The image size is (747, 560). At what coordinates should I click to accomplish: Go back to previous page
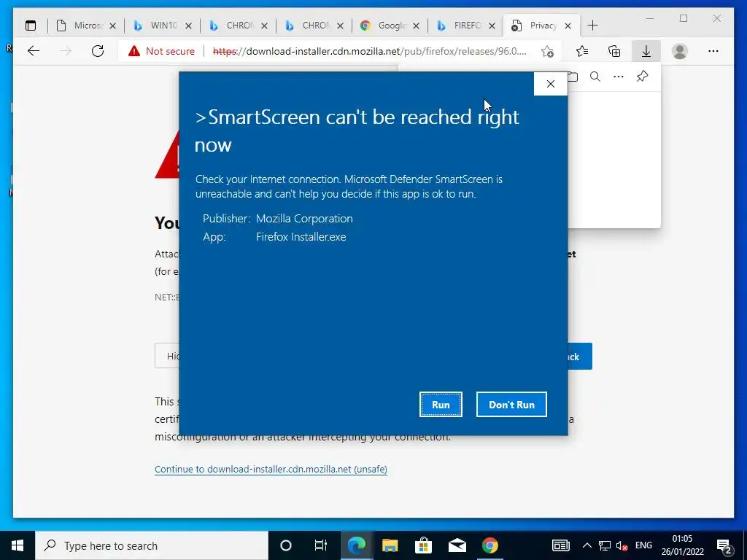[x=34, y=51]
